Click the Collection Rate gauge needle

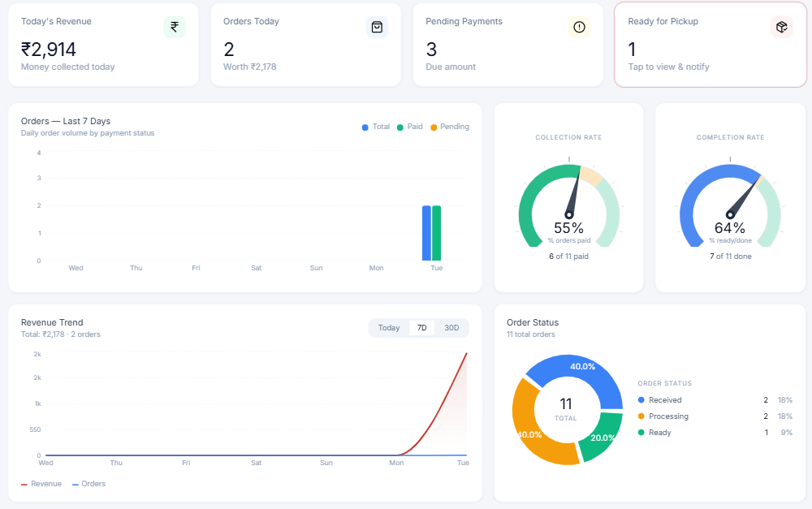(x=573, y=194)
